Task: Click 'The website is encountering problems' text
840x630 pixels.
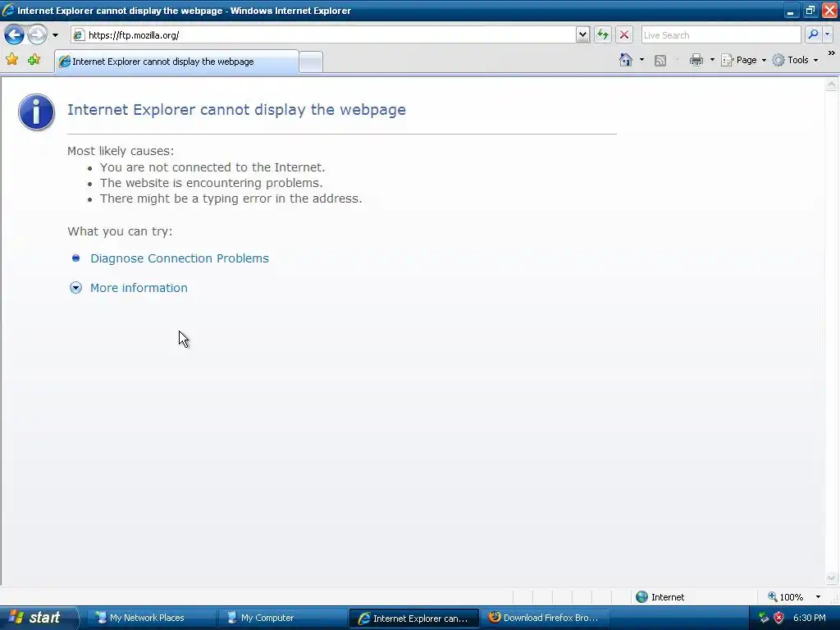Action: (x=211, y=183)
